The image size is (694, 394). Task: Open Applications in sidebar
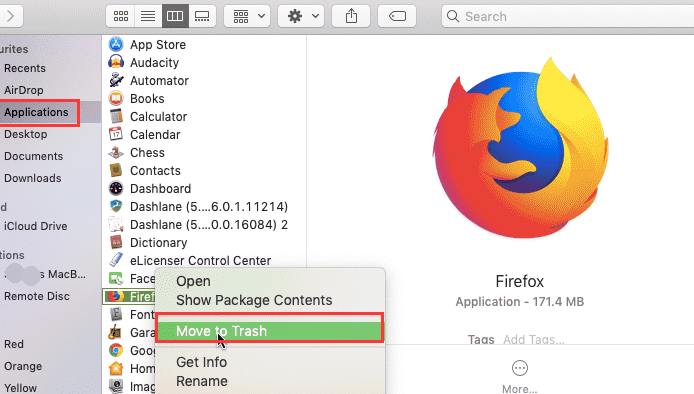point(36,112)
